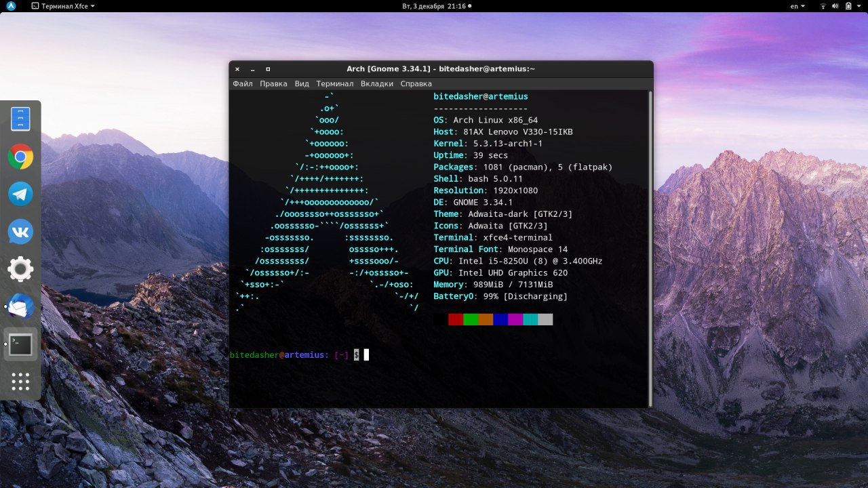The image size is (868, 488).
Task: Click the 'GPU: Intel UHD Graphics 620' line
Action: tap(500, 272)
